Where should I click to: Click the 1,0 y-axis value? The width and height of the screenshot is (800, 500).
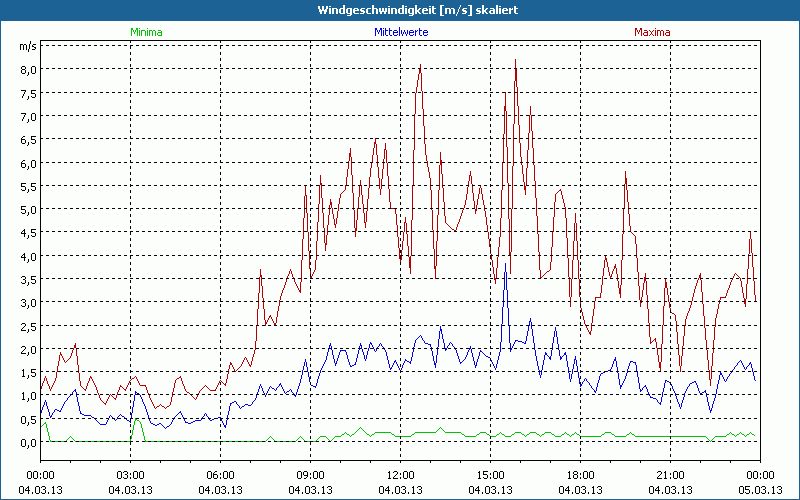click(x=29, y=396)
